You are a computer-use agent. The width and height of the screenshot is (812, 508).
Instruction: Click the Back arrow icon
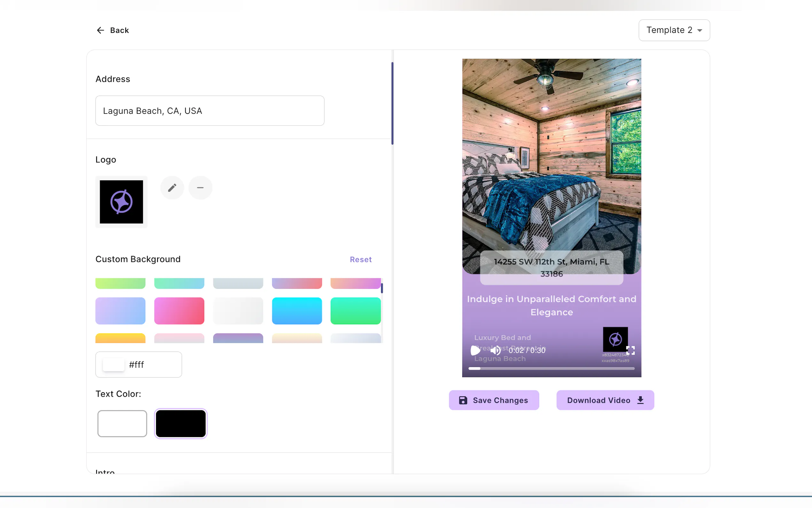(100, 30)
